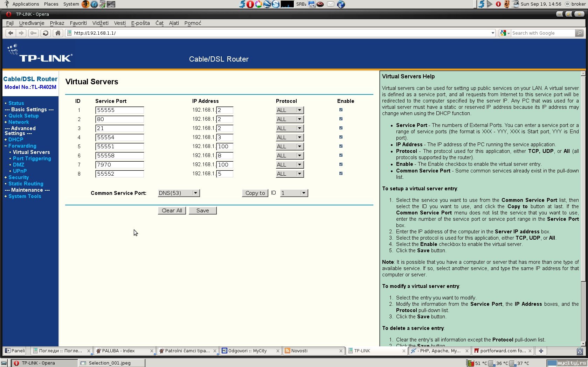Screen dimensions: 588x367
Task: Go to home page via house icon
Action: (x=58, y=33)
